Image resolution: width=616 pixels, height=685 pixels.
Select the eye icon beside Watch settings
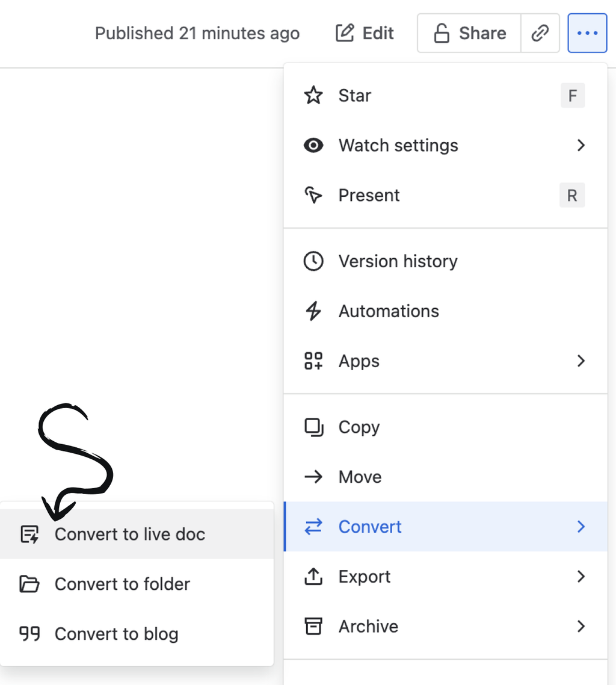coord(313,145)
